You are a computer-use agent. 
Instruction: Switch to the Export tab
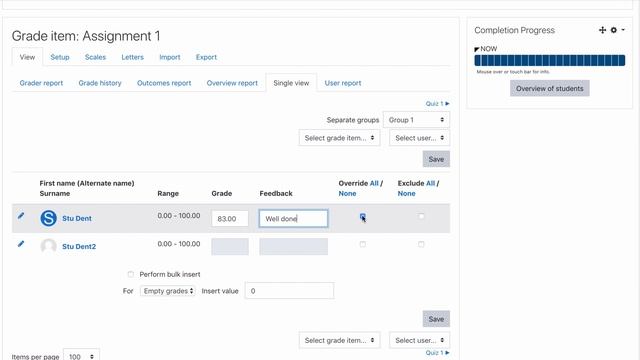[206, 57]
